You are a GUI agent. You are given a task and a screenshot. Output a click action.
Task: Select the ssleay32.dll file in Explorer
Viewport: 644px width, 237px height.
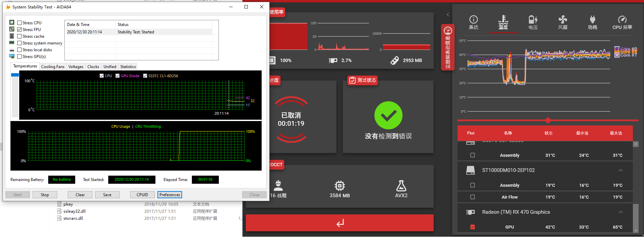coord(74,211)
